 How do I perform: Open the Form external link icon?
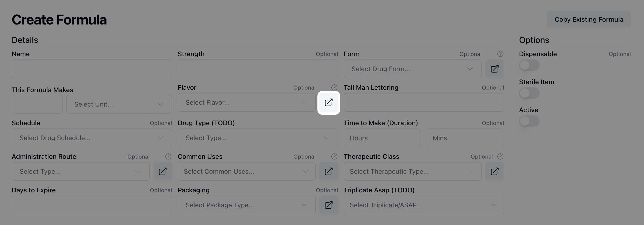[495, 69]
